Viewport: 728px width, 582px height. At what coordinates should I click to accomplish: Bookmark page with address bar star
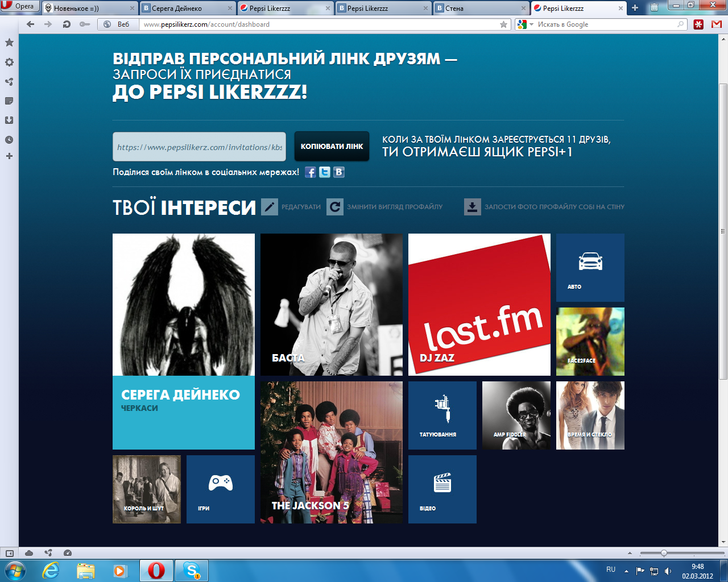click(503, 24)
